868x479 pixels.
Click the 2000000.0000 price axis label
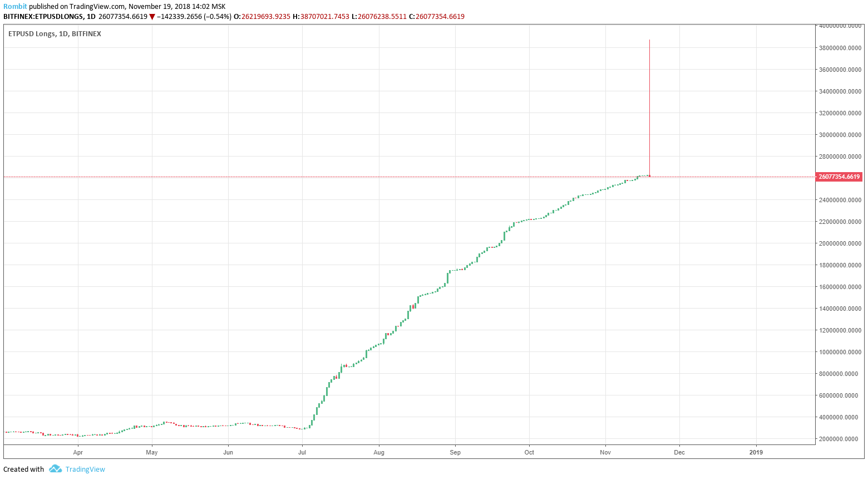pos(839,439)
